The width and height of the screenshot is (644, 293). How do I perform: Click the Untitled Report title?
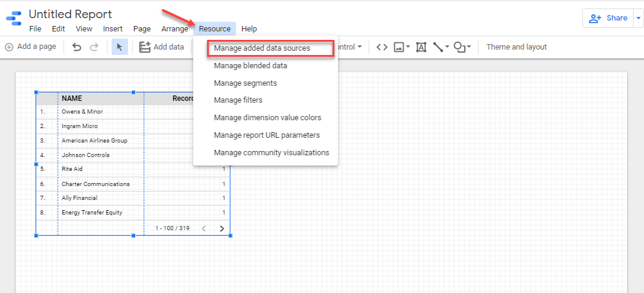70,14
